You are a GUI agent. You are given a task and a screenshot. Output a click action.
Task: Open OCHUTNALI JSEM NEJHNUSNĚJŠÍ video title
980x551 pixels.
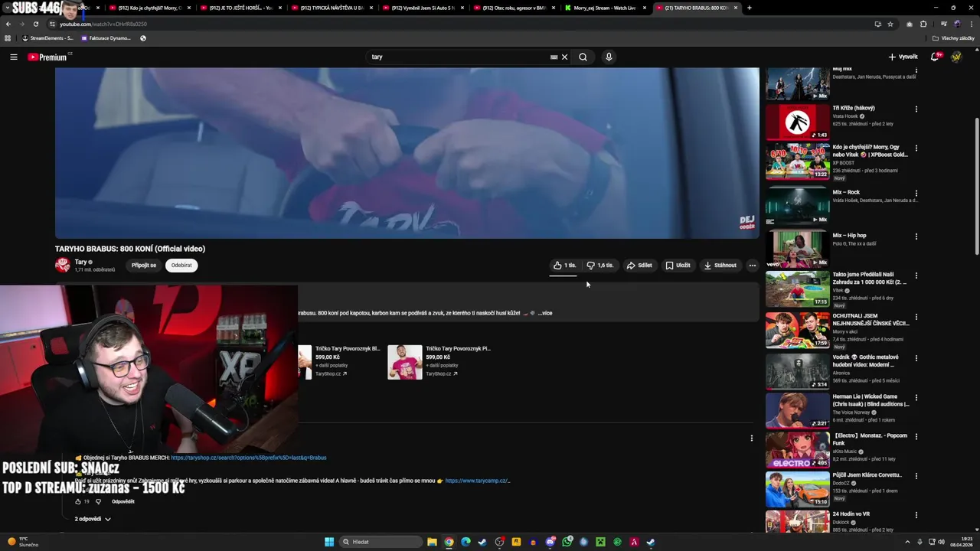[x=871, y=319]
